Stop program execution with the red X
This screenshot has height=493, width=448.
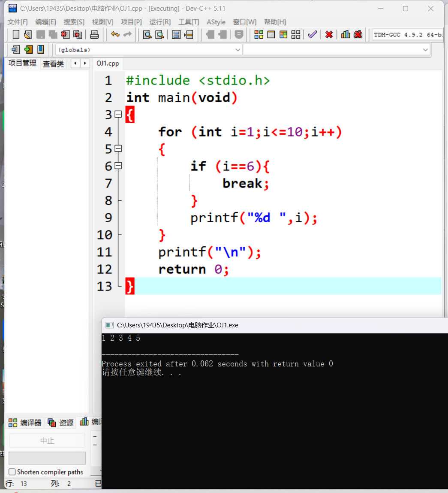tap(329, 35)
